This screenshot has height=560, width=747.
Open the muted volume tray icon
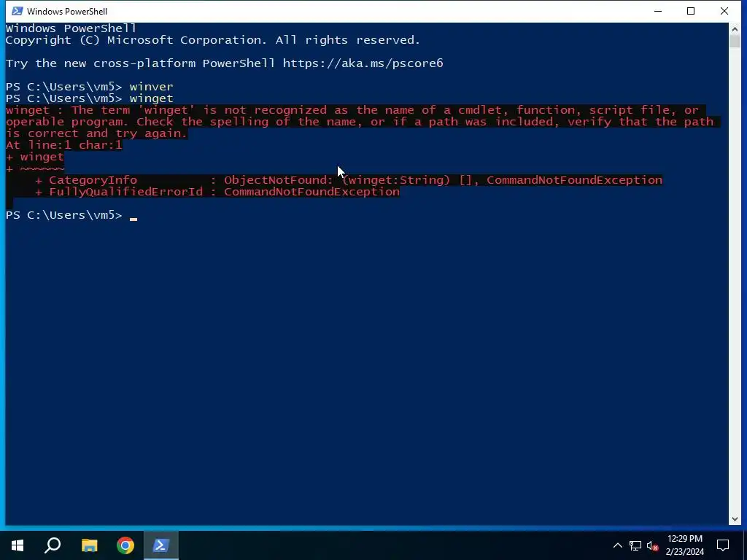coord(652,545)
